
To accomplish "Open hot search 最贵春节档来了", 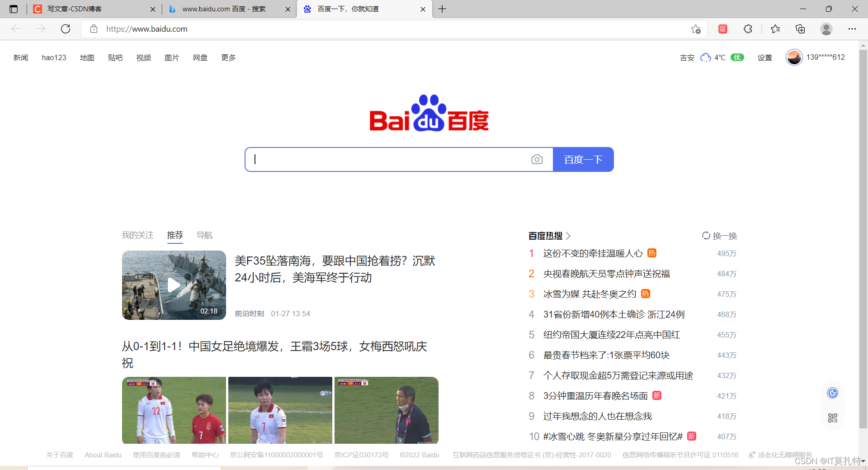I will tap(606, 355).
